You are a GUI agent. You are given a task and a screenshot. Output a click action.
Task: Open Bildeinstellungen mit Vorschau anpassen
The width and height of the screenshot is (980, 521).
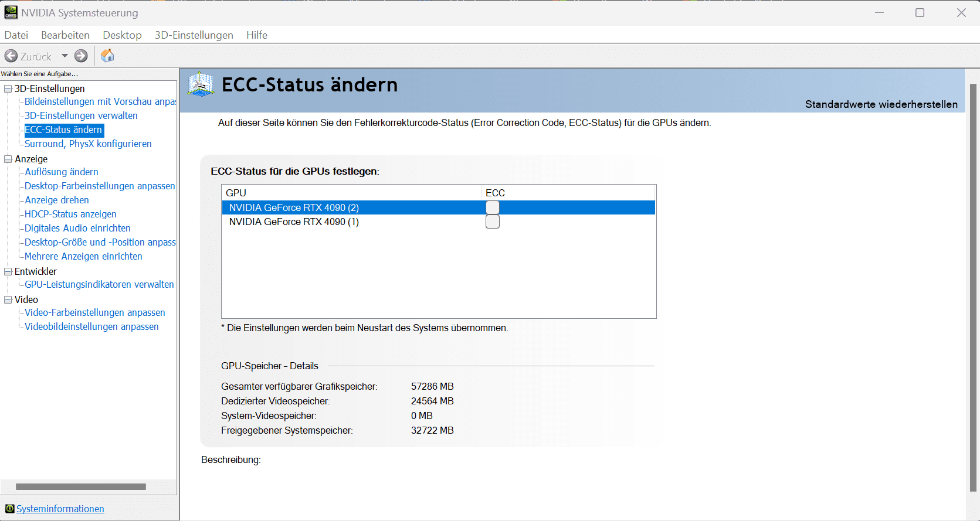click(x=100, y=101)
